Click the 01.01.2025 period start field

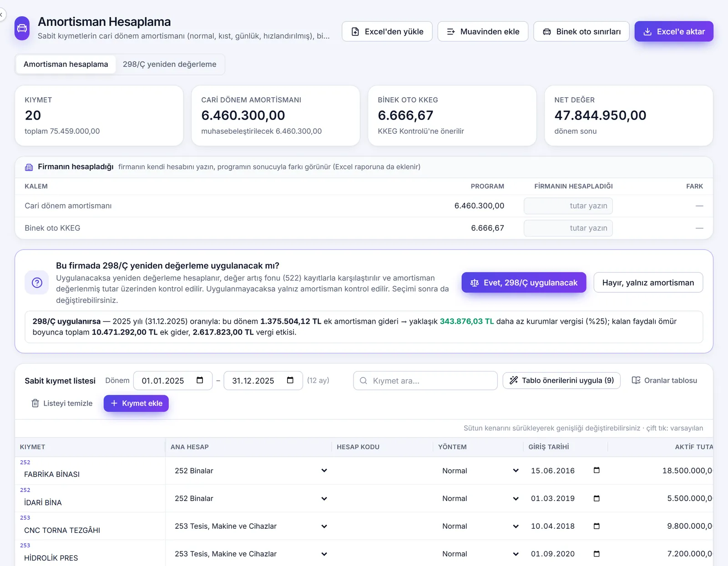coord(173,381)
